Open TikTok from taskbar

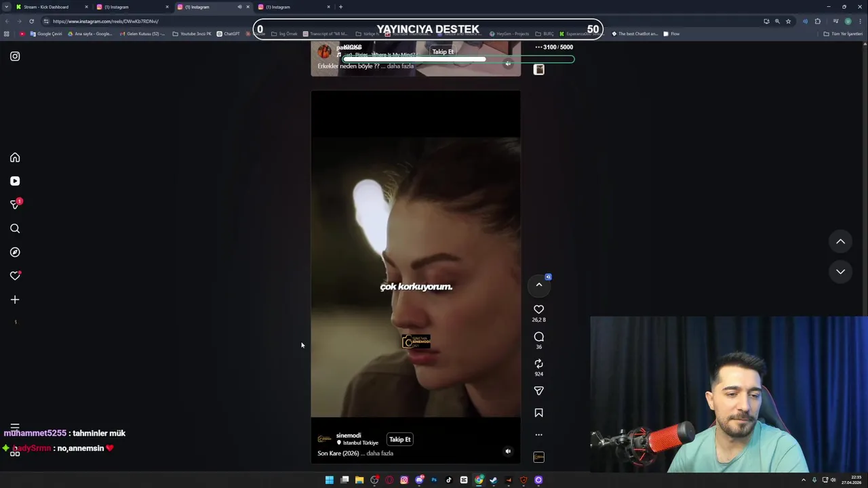tap(449, 480)
